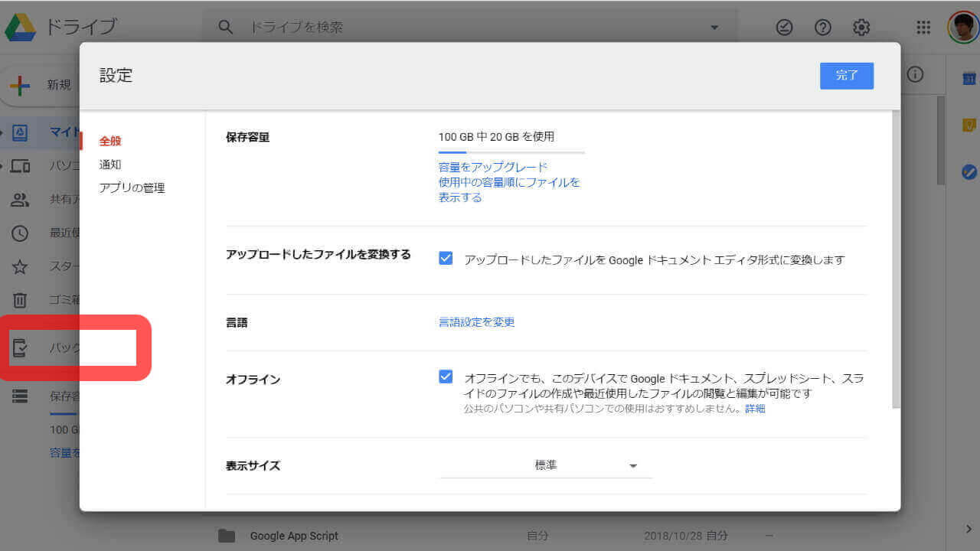Uncheck convert uploaded files to Google Docs
The height and width of the screenshot is (551, 980).
[x=446, y=259]
